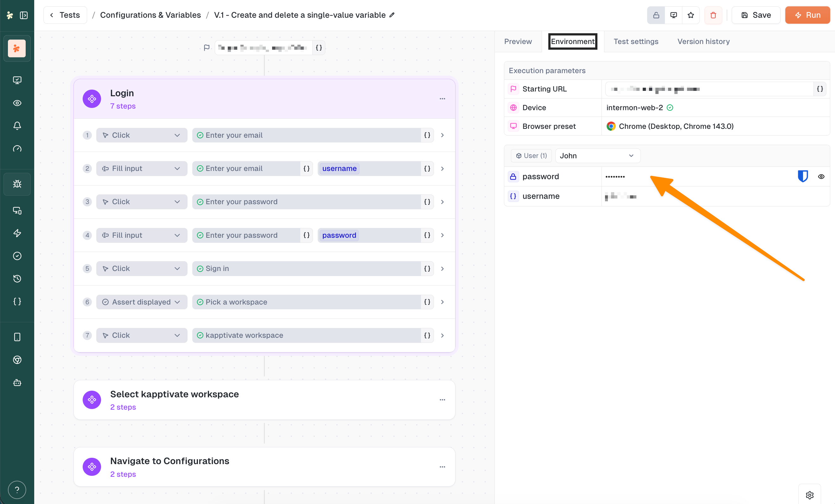Switch to the Environment tab
The width and height of the screenshot is (835, 504).
[x=573, y=41]
